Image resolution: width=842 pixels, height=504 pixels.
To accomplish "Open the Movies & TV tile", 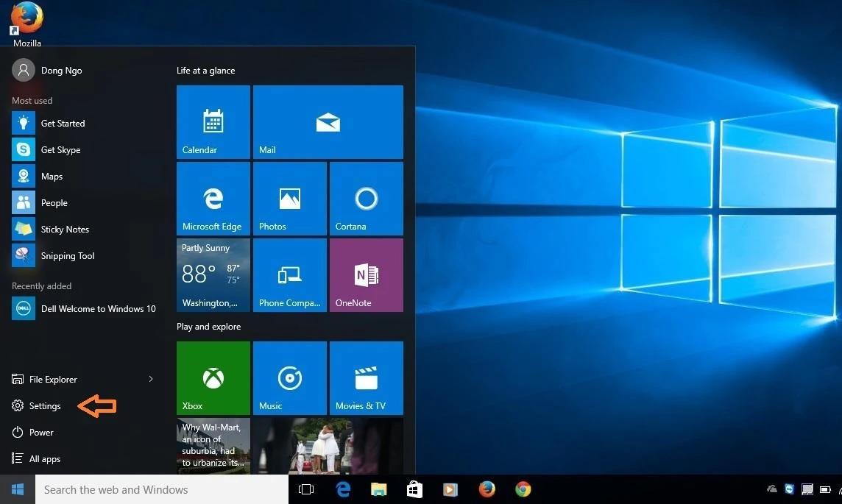I will tap(366, 377).
